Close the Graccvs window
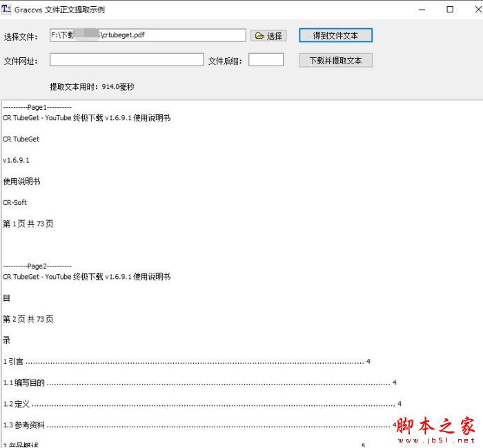The height and width of the screenshot is (448, 483). pyautogui.click(x=478, y=10)
